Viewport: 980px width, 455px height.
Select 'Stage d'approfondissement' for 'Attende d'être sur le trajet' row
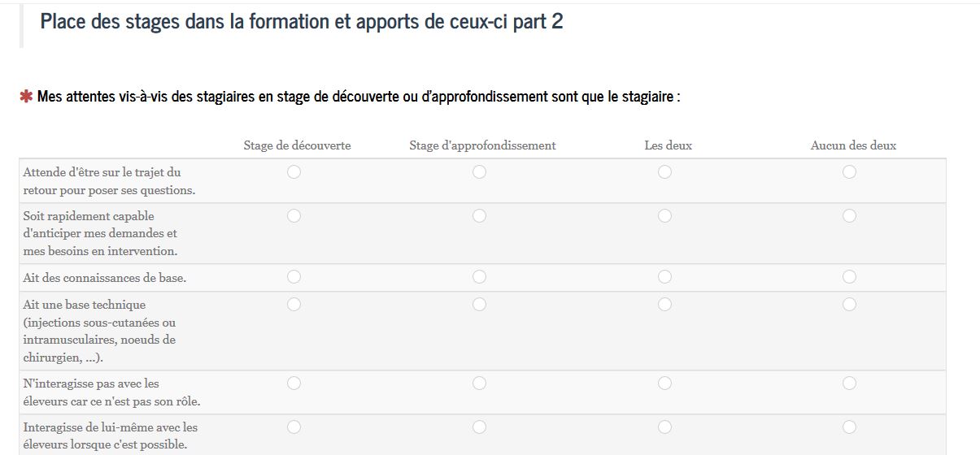pyautogui.click(x=479, y=171)
